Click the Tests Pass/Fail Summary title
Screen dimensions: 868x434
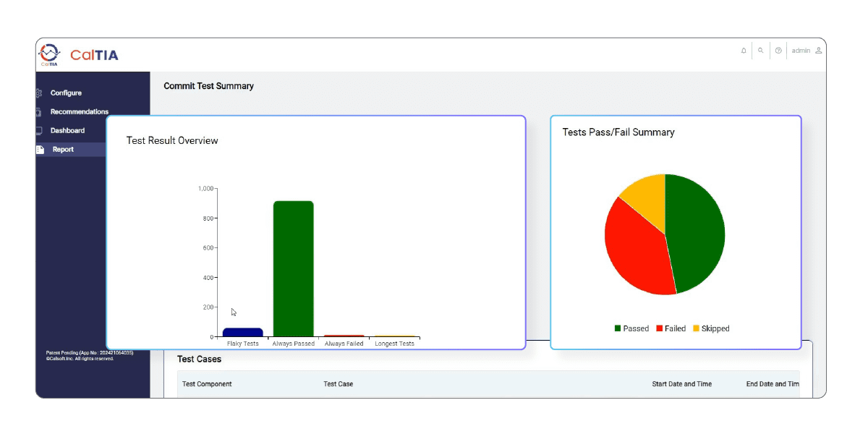(618, 132)
